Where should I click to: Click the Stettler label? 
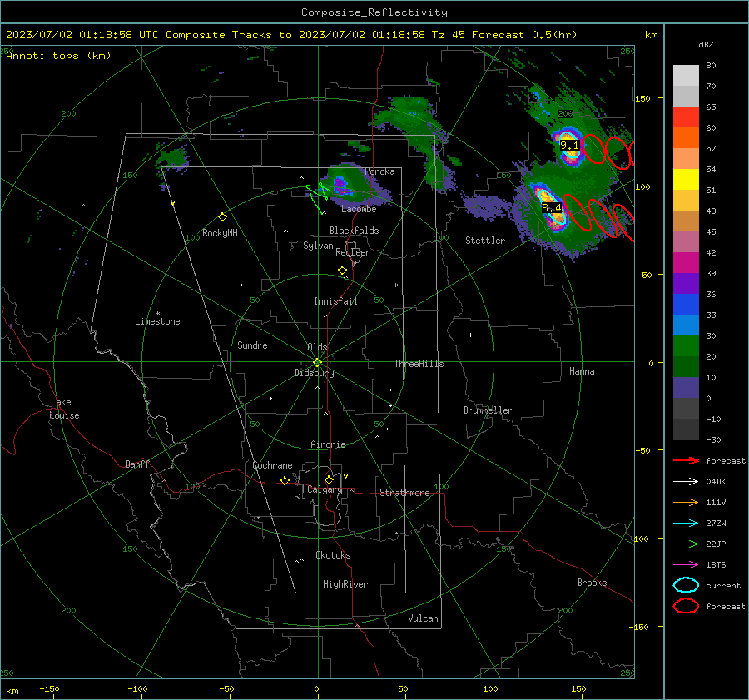(x=485, y=241)
